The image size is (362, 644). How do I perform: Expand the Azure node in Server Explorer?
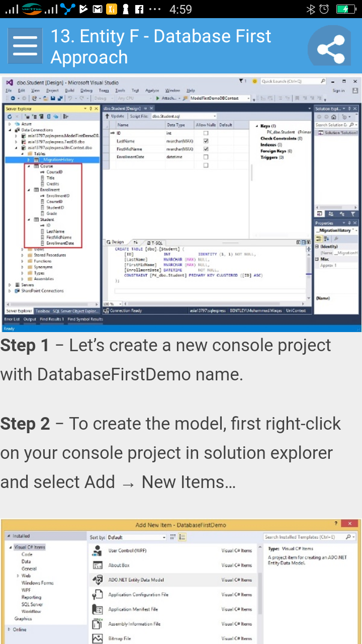(x=10, y=124)
